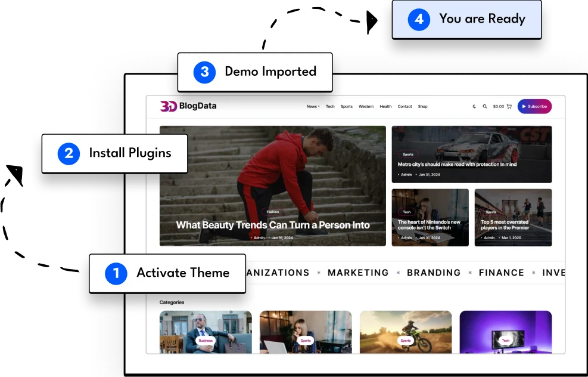The width and height of the screenshot is (588, 377).
Task: Select the Fashion category tag
Action: tap(273, 212)
